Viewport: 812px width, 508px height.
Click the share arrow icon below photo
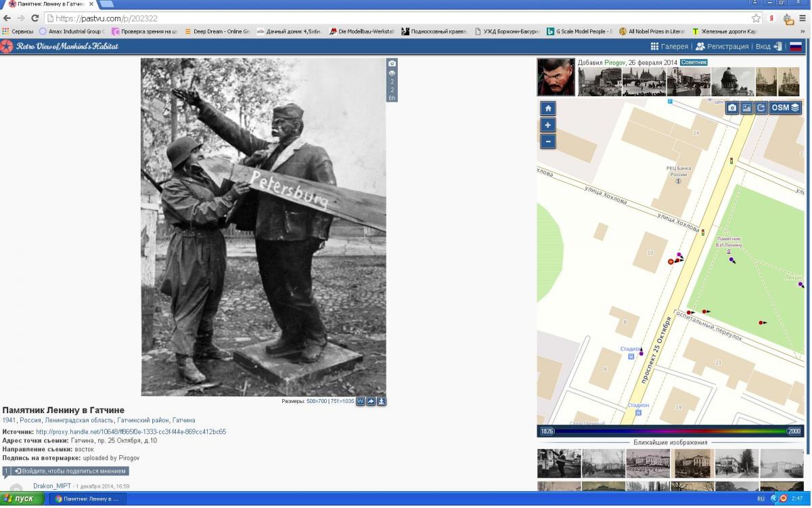click(371, 401)
